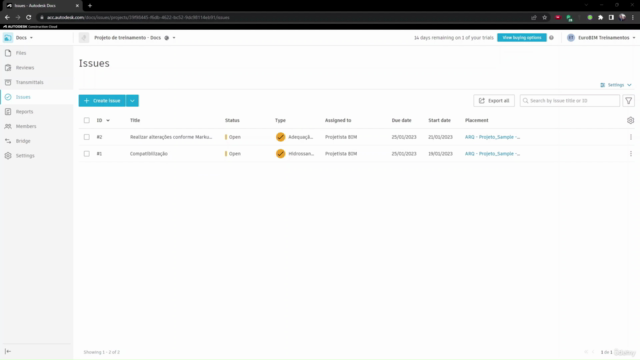640x360 pixels.
Task: Open Reports in the sidebar
Action: (x=24, y=112)
